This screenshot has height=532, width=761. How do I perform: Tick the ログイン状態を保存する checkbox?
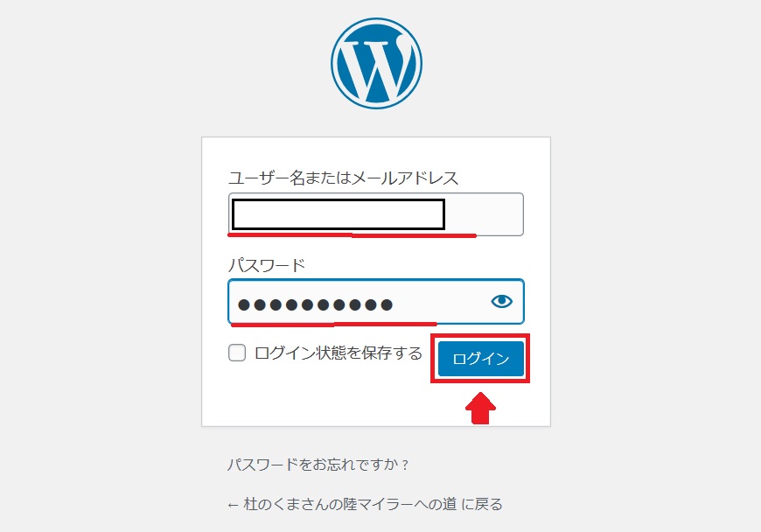click(237, 353)
